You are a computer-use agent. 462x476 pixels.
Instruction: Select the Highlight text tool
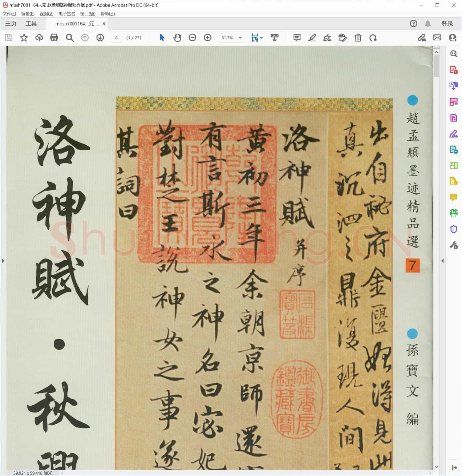click(x=312, y=38)
